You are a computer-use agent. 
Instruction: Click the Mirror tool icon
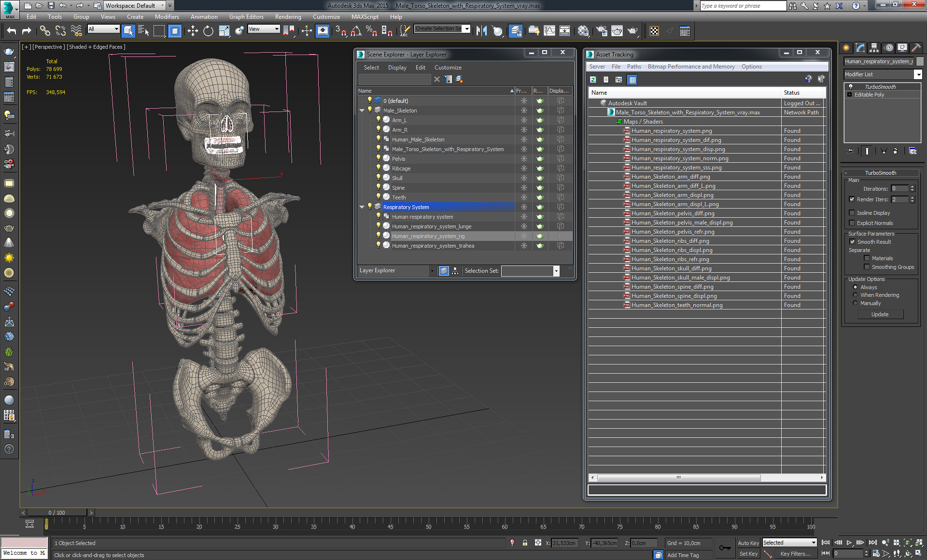481,31
